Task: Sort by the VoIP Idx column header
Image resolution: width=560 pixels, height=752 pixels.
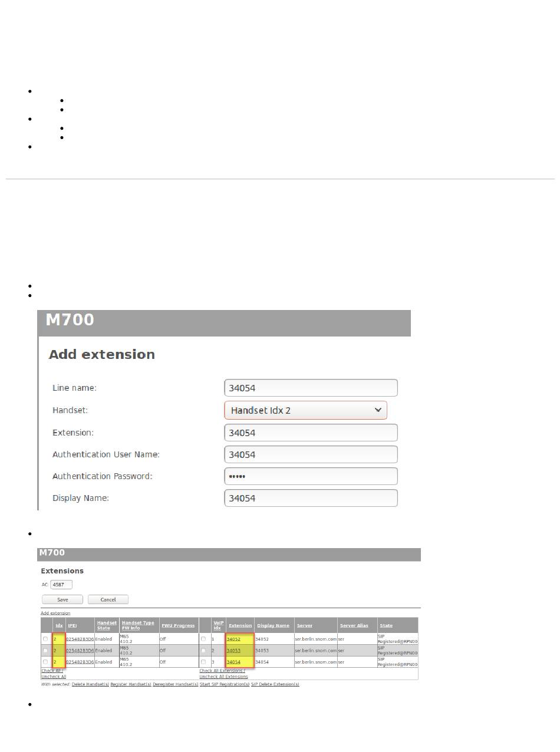Action: (218, 625)
